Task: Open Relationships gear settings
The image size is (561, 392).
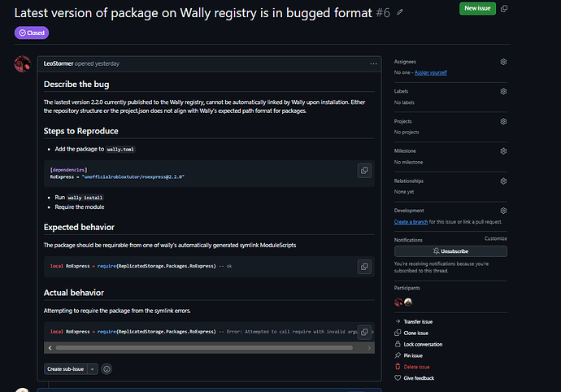Action: [503, 181]
